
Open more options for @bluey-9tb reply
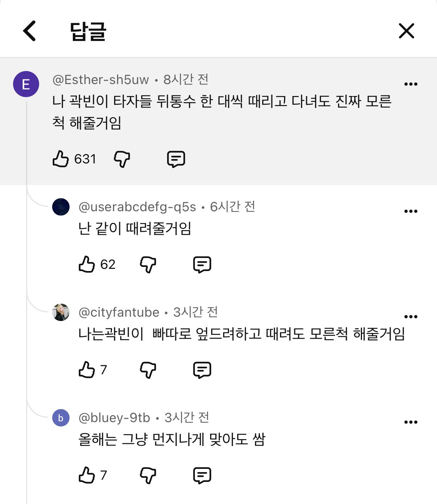[411, 422]
